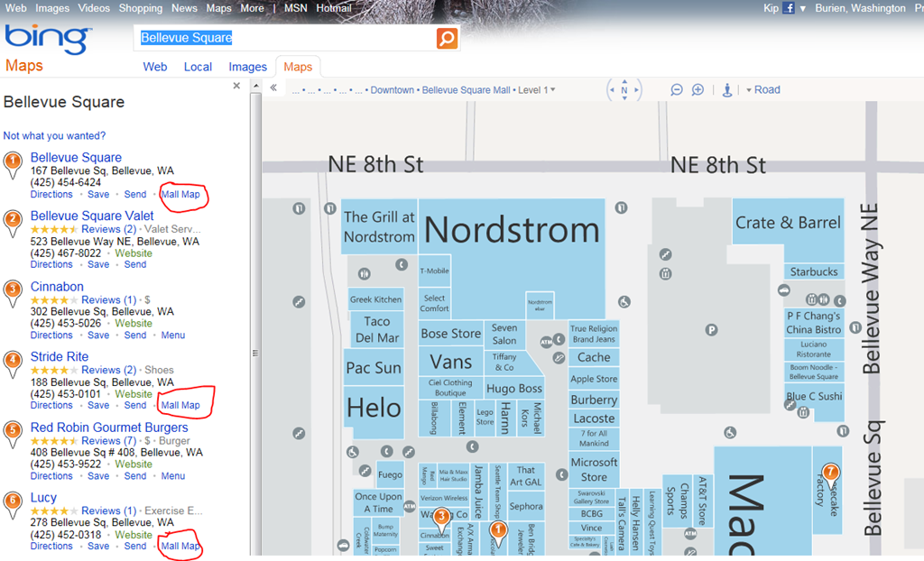924x561 pixels.
Task: Open Reviews (7) for Red Robin
Action: point(108,441)
